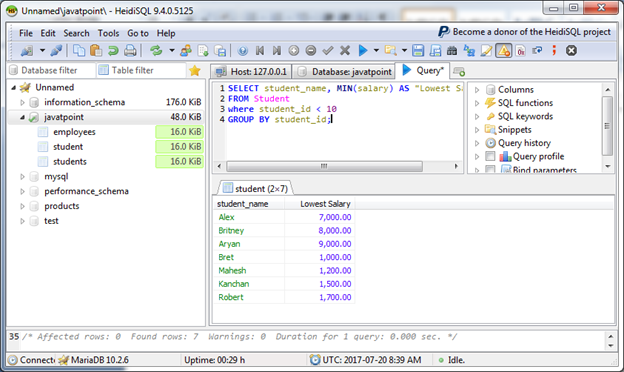The height and width of the screenshot is (372, 624).
Task: Open the User manager icon
Action: pyautogui.click(x=186, y=51)
